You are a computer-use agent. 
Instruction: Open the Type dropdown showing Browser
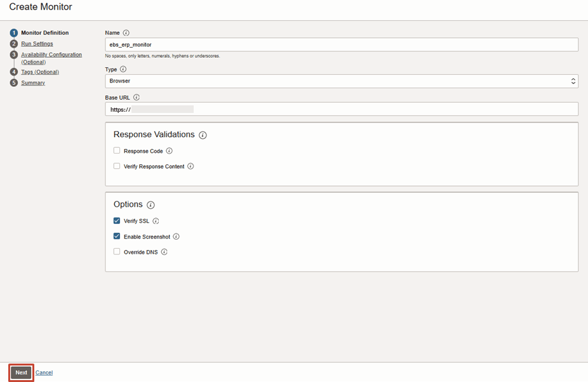pyautogui.click(x=341, y=81)
